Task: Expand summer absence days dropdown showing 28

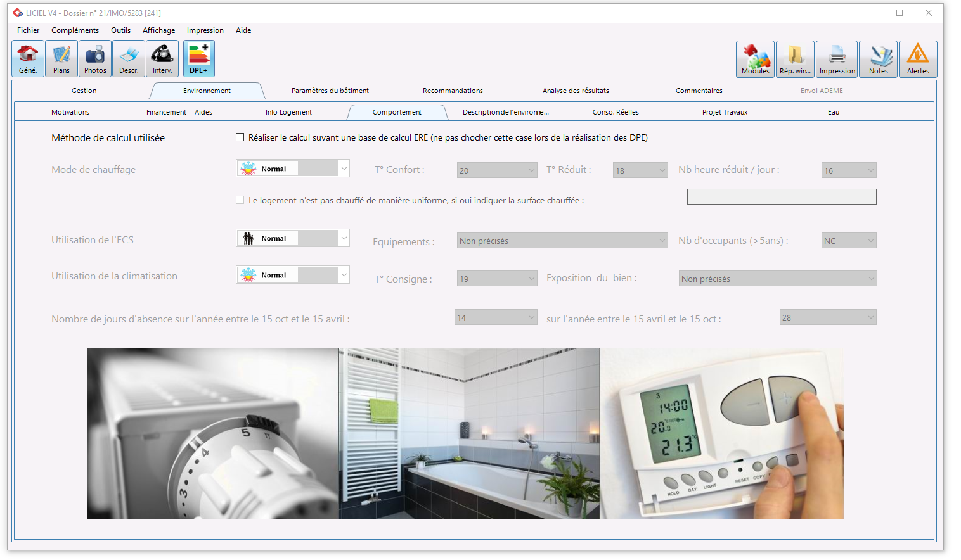Action: point(828,317)
